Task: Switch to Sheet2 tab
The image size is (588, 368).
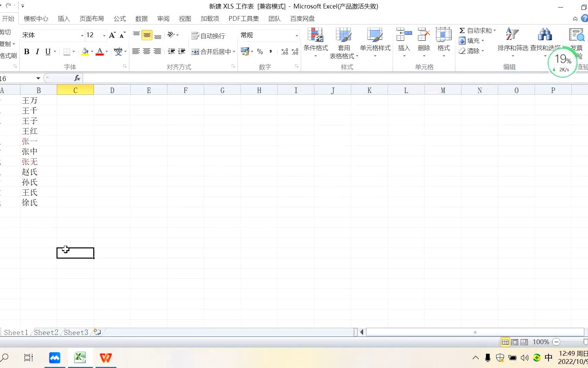Action: click(46, 332)
